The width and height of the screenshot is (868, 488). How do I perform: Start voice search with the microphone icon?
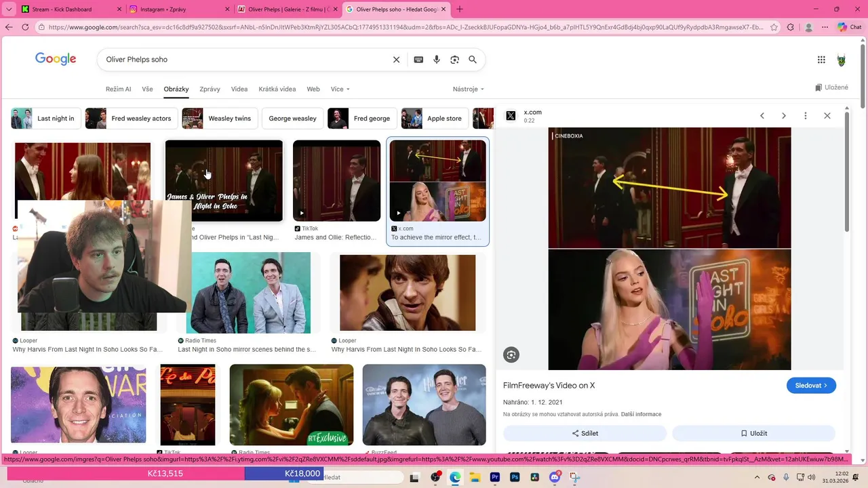(x=437, y=60)
